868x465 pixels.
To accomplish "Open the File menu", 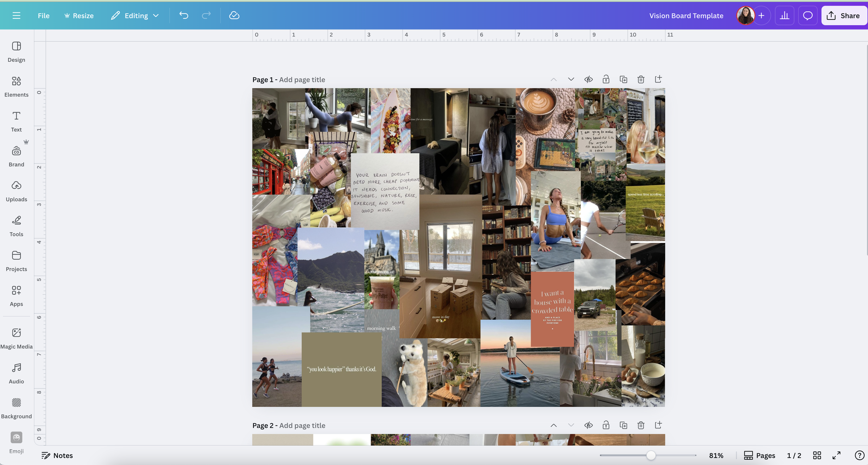I will point(43,16).
